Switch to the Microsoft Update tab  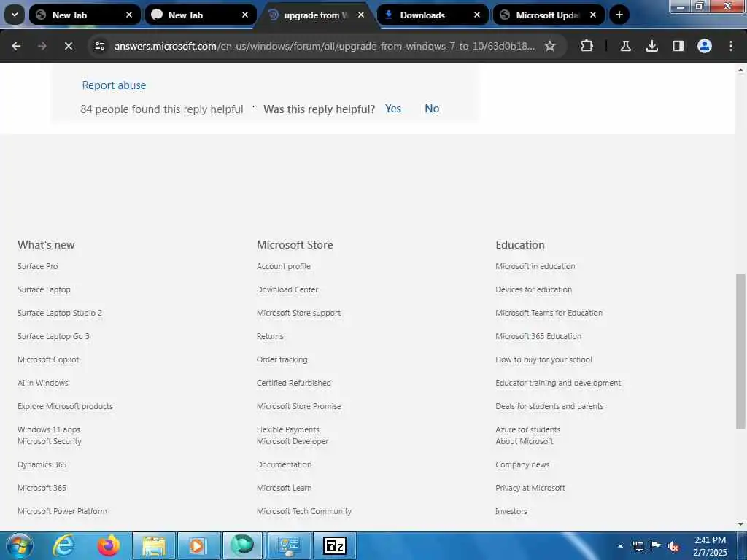coord(549,15)
